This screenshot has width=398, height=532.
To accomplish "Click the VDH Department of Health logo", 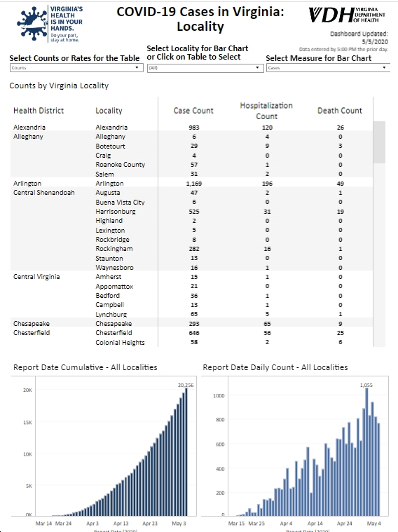I will click(347, 15).
